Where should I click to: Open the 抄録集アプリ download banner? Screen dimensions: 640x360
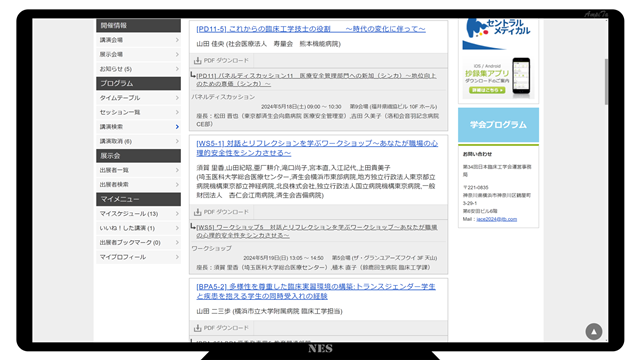click(x=498, y=77)
